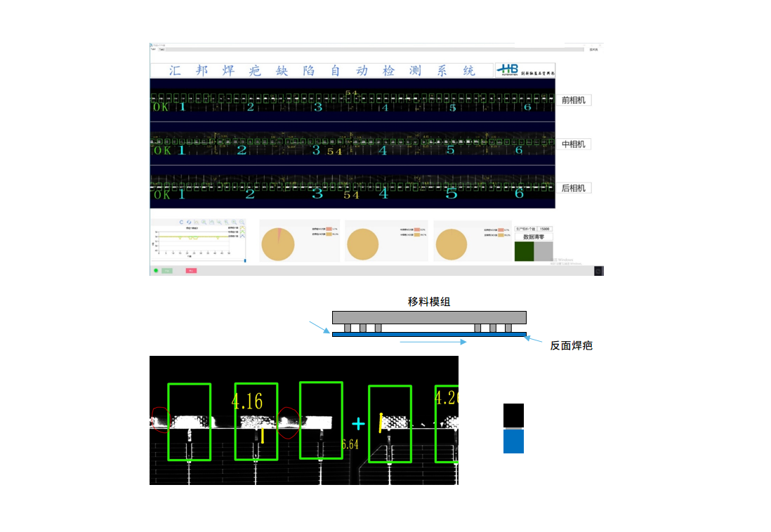The width and height of the screenshot is (771, 532).
Task: Click the 汇邦焊疤缺陷自动检测系统 title banner
Action: pos(322,70)
